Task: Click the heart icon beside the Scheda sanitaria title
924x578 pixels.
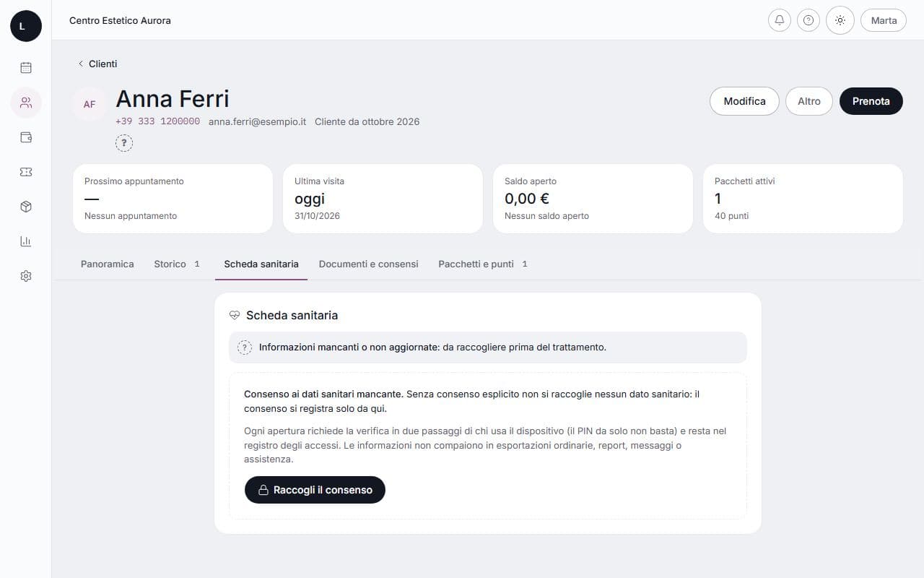Action: click(x=235, y=316)
